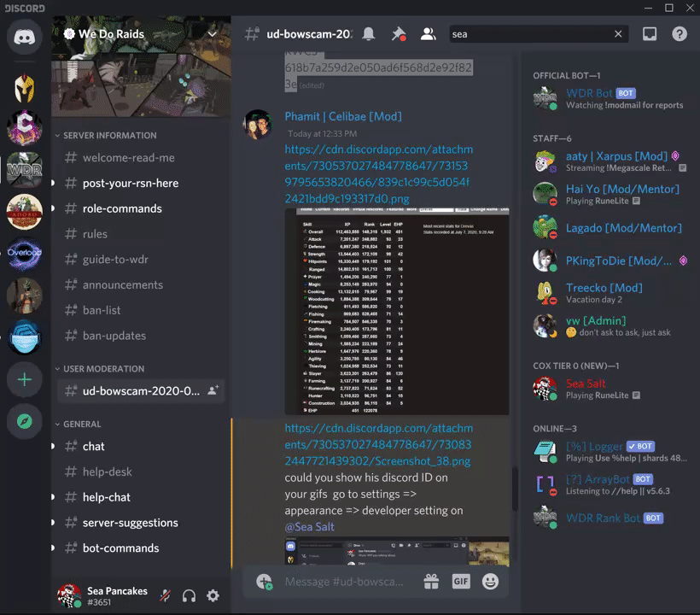The width and height of the screenshot is (700, 615).
Task: Click Phamit | Celibae [Mod] username
Action: (343, 116)
